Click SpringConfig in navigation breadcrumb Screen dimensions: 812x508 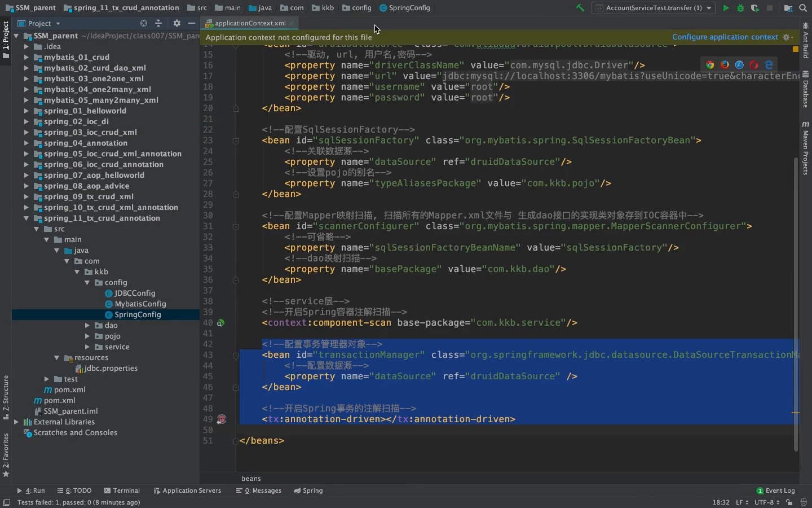pos(404,8)
